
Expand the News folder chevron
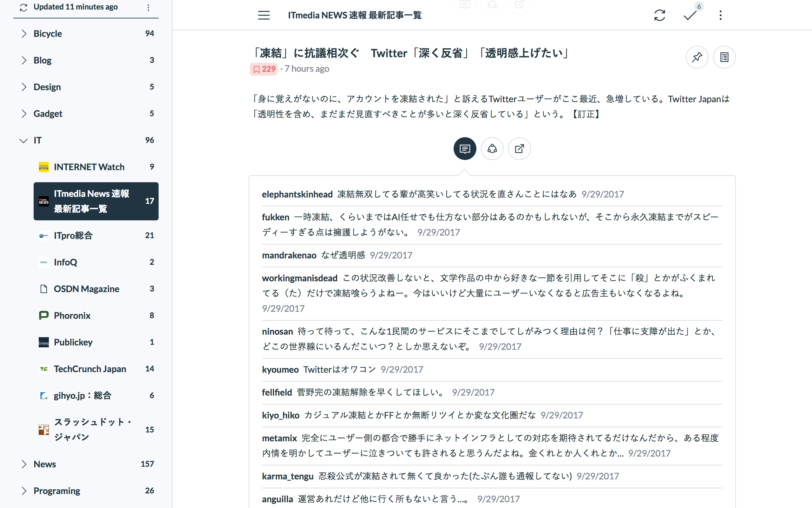pyautogui.click(x=23, y=464)
